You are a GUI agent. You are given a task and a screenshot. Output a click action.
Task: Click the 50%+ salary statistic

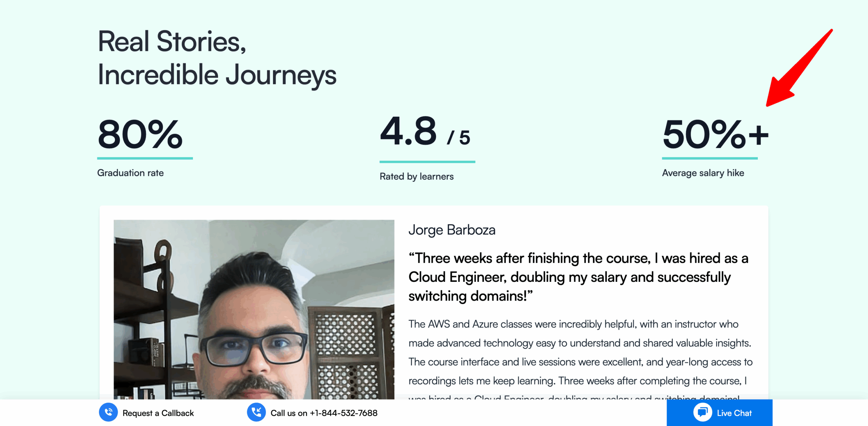tap(715, 134)
